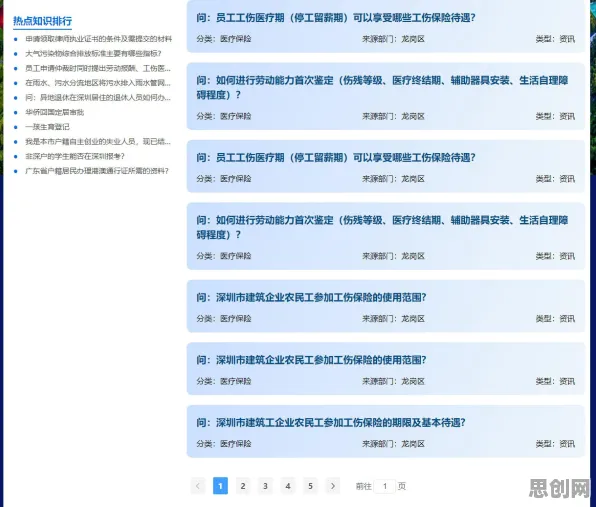Open 非深户的学生能否在深圳报考 link

point(75,156)
